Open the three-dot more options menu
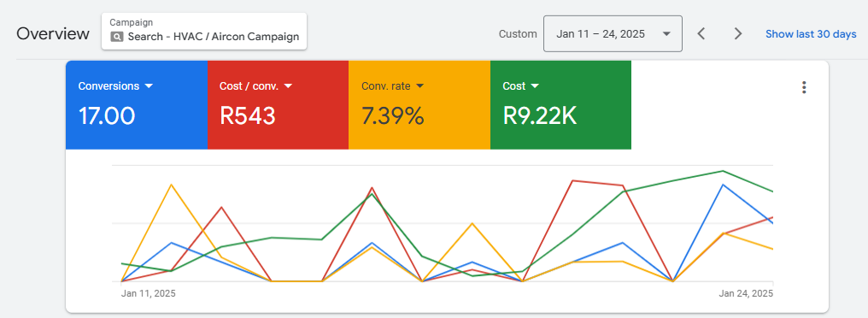 (804, 87)
